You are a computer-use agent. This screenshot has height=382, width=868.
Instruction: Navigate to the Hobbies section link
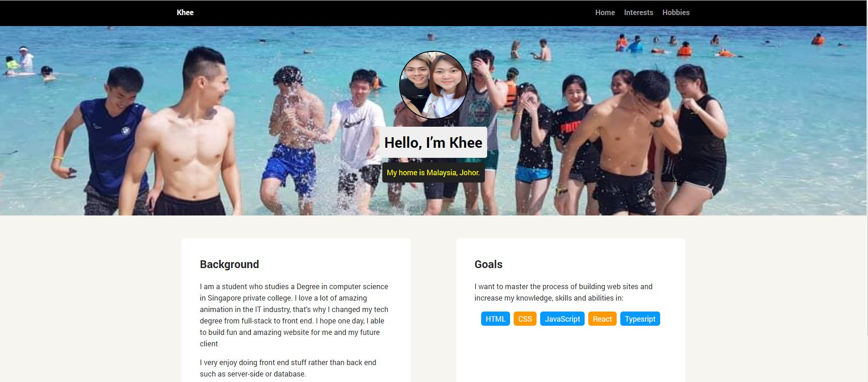click(x=676, y=12)
